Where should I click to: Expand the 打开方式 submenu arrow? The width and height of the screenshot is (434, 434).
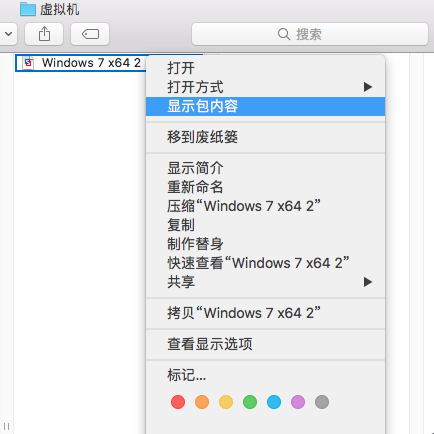coord(368,87)
